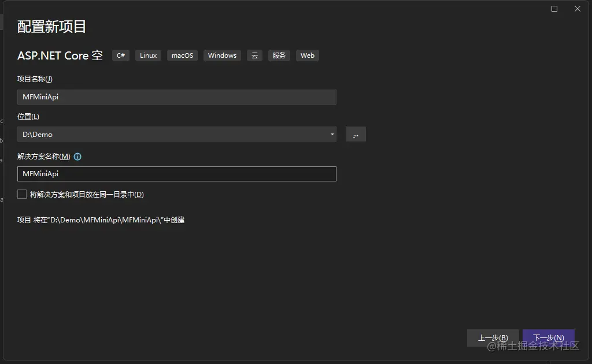The height and width of the screenshot is (364, 592).
Task: Click the 位置(L) label
Action: point(28,117)
